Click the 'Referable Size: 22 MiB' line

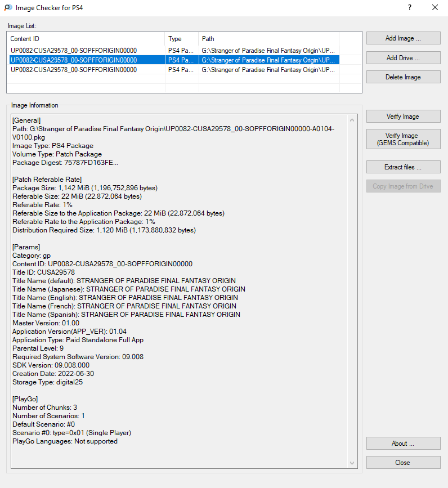[77, 196]
